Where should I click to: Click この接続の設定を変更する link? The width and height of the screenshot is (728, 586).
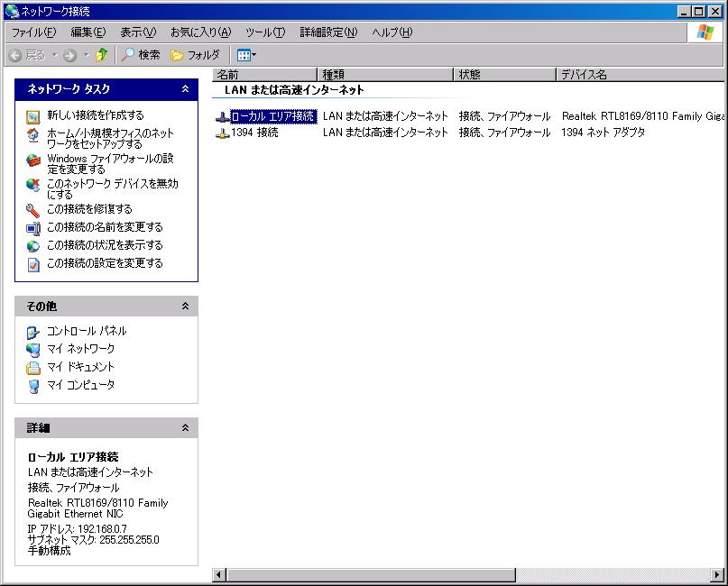point(105,263)
